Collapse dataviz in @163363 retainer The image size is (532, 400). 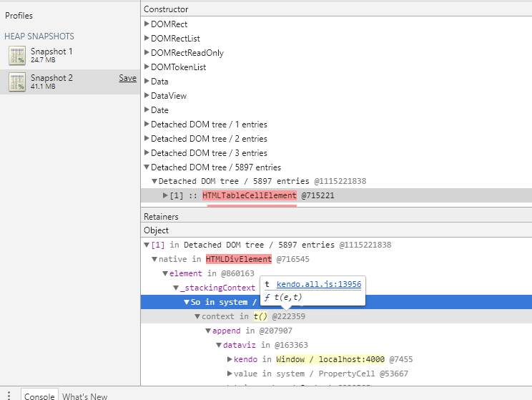tap(219, 346)
